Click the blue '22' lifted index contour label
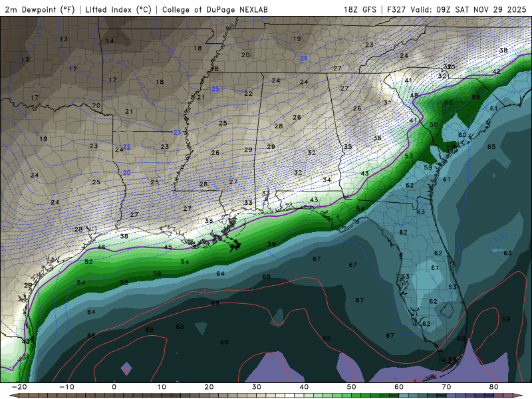This screenshot has width=532, height=399. click(x=126, y=147)
